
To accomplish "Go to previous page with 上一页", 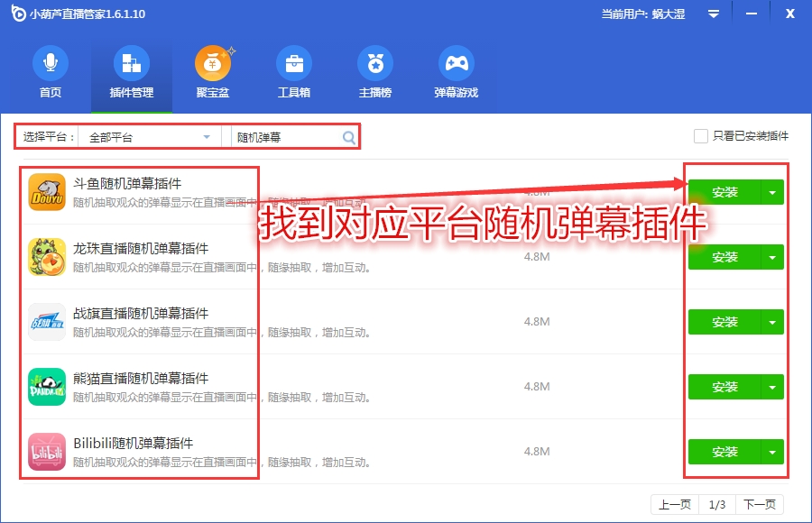I will 675,504.
